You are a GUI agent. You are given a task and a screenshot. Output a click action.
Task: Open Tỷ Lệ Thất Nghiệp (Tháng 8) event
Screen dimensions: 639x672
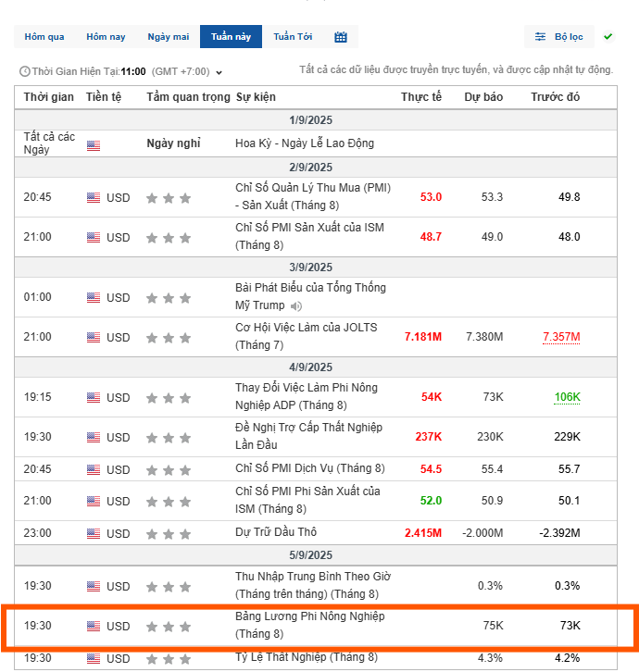[307, 657]
